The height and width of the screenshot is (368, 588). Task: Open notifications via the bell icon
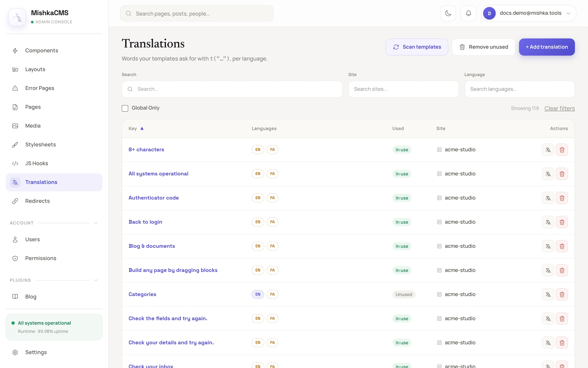[468, 13]
